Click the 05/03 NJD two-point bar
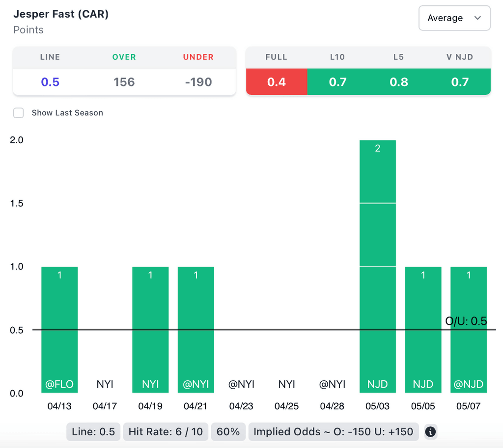The height and width of the screenshot is (448, 503). pos(377,266)
